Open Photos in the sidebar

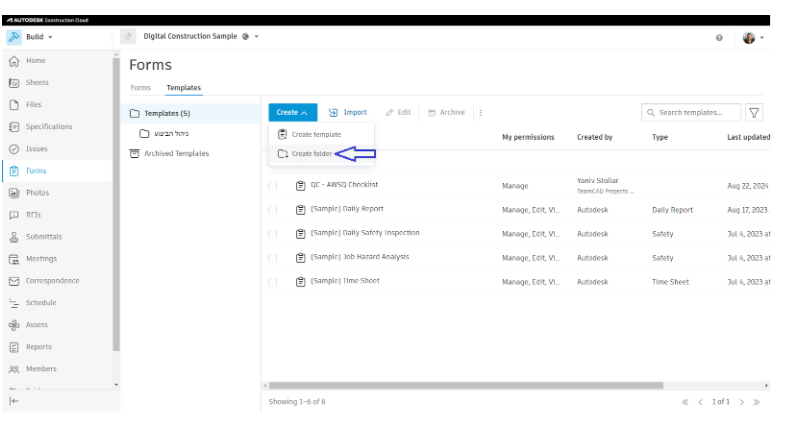tap(37, 193)
